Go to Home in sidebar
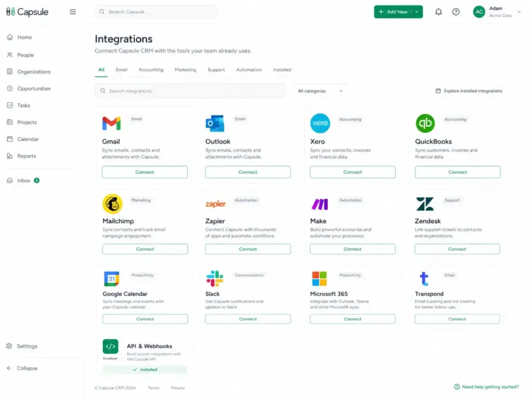 pyautogui.click(x=20, y=37)
